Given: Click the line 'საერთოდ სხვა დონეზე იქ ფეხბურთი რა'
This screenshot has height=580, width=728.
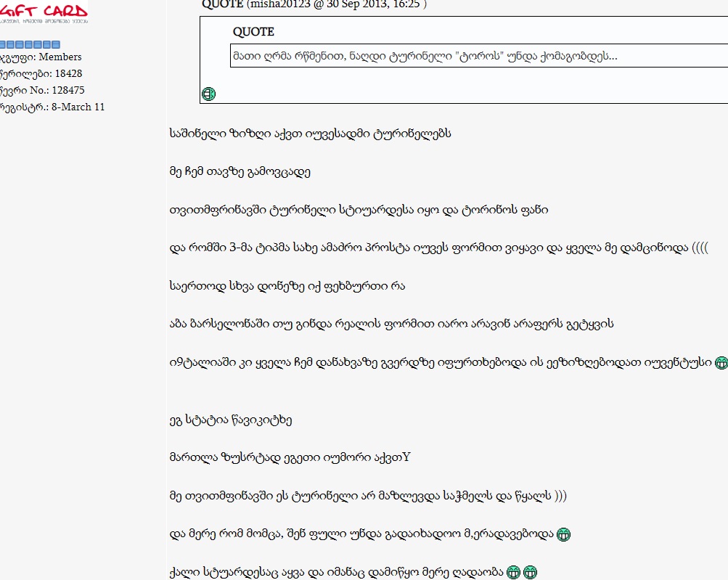Looking at the screenshot, I should click(287, 286).
